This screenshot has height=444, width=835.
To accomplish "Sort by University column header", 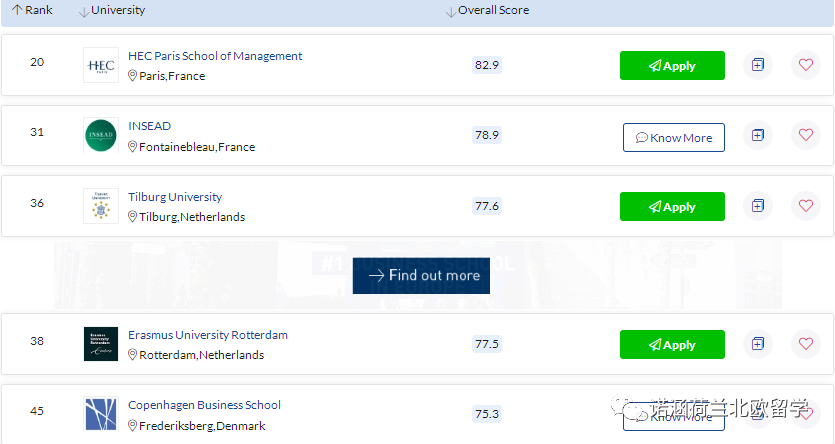I will point(117,10).
